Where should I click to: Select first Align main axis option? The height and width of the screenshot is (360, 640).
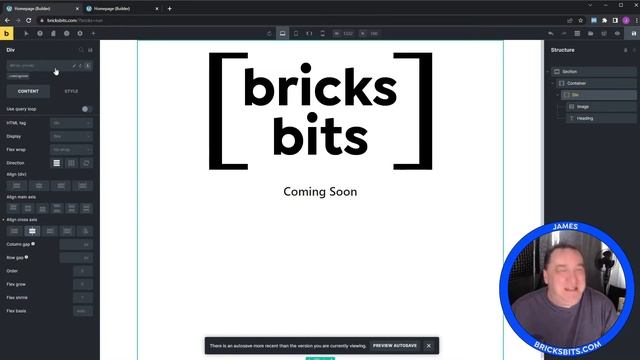(x=13, y=209)
